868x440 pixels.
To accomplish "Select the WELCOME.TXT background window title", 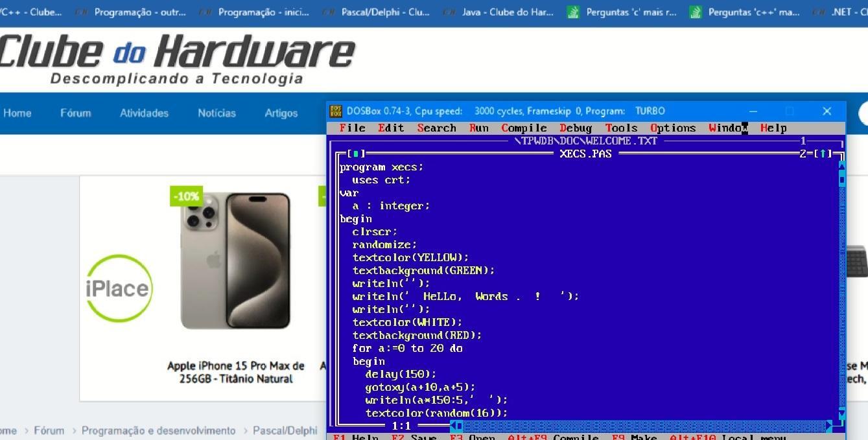I will (x=586, y=141).
